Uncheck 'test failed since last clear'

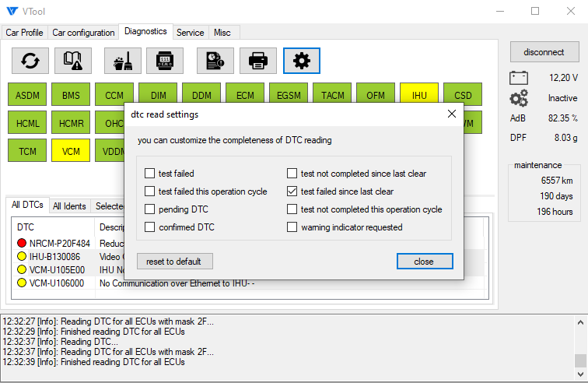pos(292,191)
